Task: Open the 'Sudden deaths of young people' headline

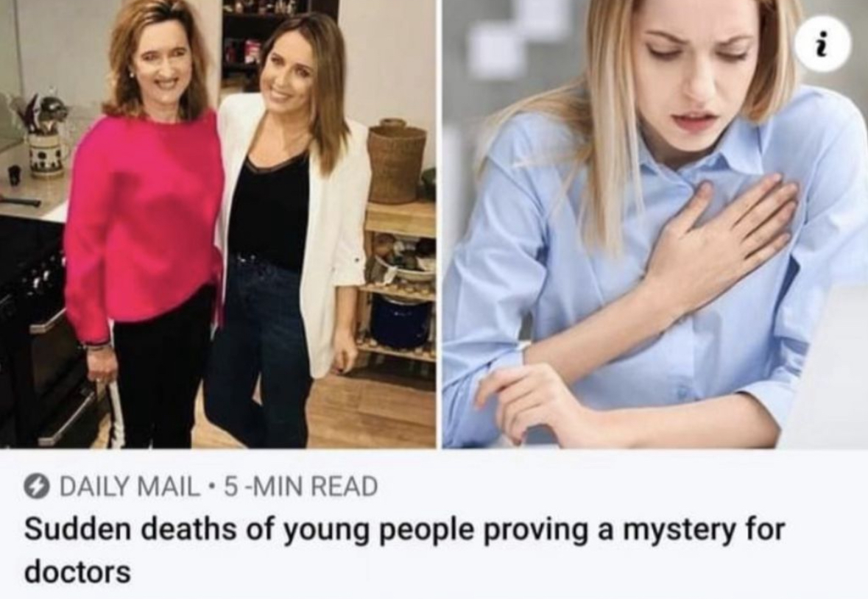Action: click(404, 550)
